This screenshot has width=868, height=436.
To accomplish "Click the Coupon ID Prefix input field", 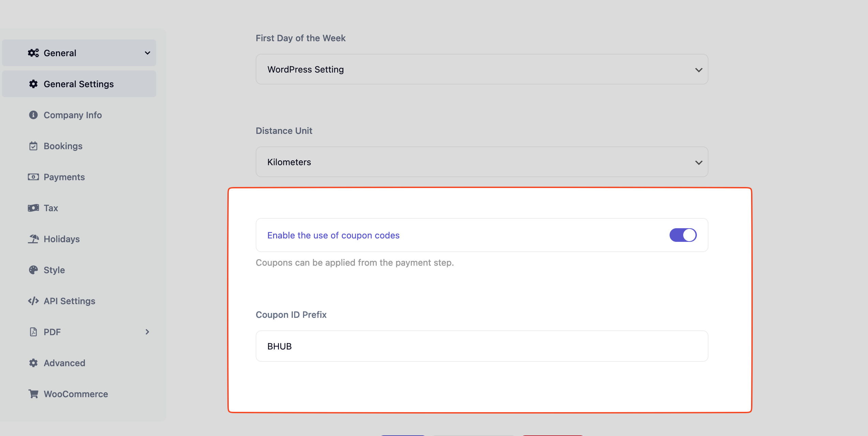I will (x=482, y=346).
